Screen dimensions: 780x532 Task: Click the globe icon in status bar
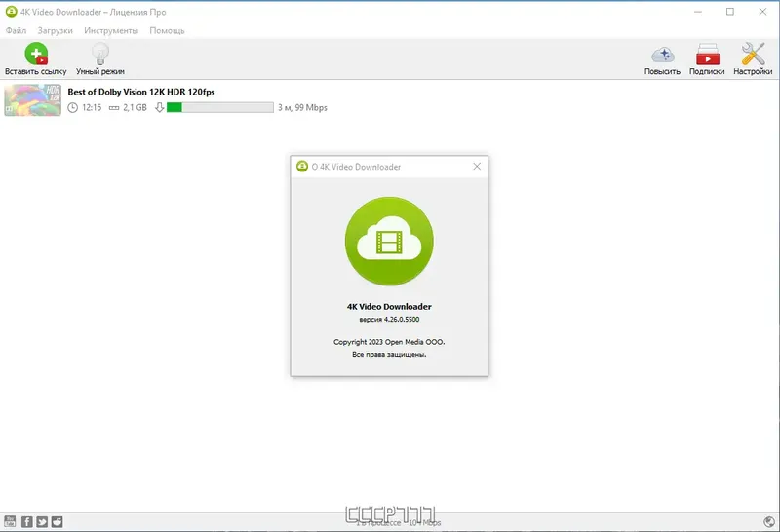[769, 521]
